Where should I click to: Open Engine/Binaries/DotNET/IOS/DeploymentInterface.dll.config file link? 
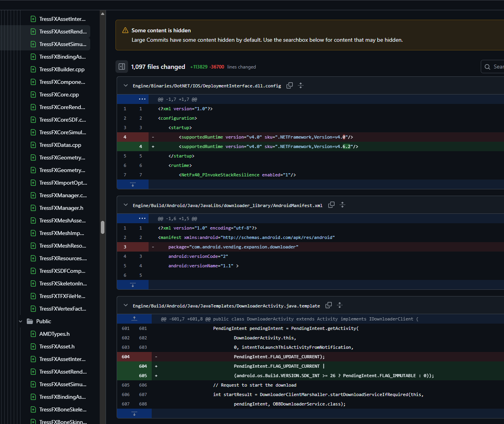tap(207, 86)
